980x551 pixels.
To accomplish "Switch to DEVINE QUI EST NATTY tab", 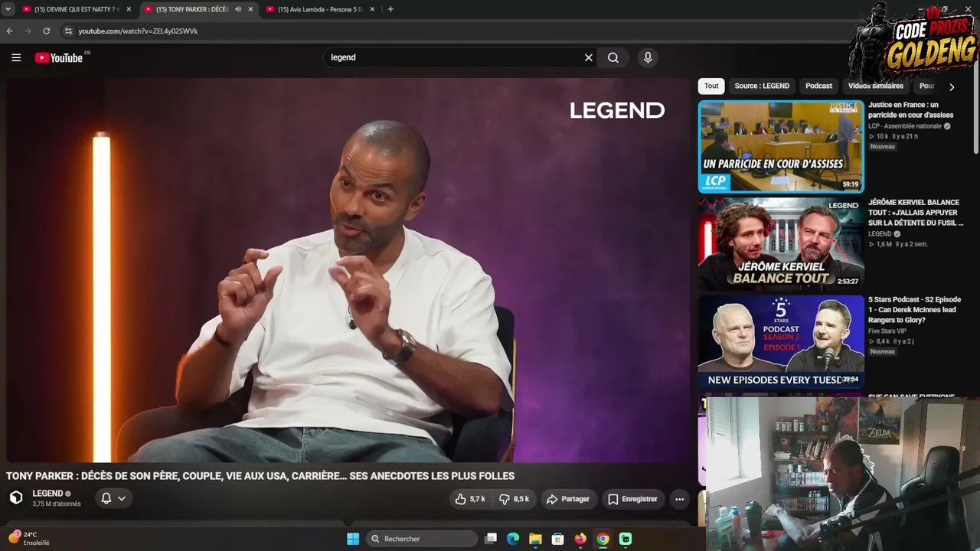I will point(75,9).
